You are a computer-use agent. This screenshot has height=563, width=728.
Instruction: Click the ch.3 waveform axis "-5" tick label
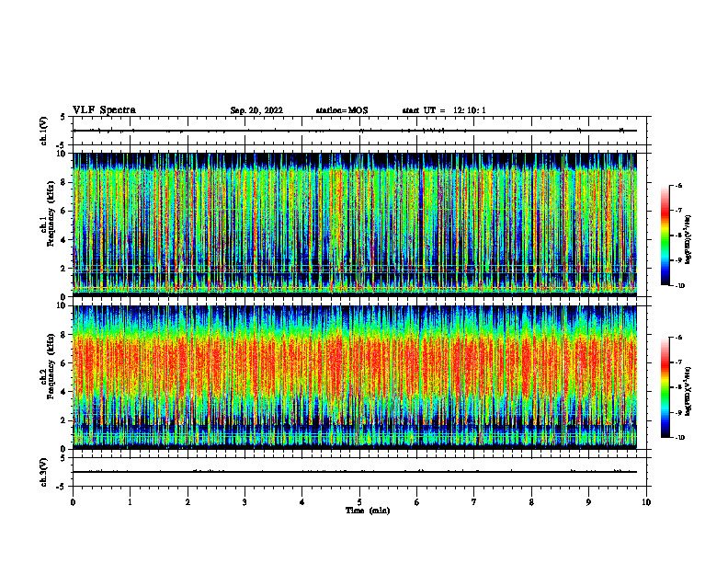[x=62, y=487]
